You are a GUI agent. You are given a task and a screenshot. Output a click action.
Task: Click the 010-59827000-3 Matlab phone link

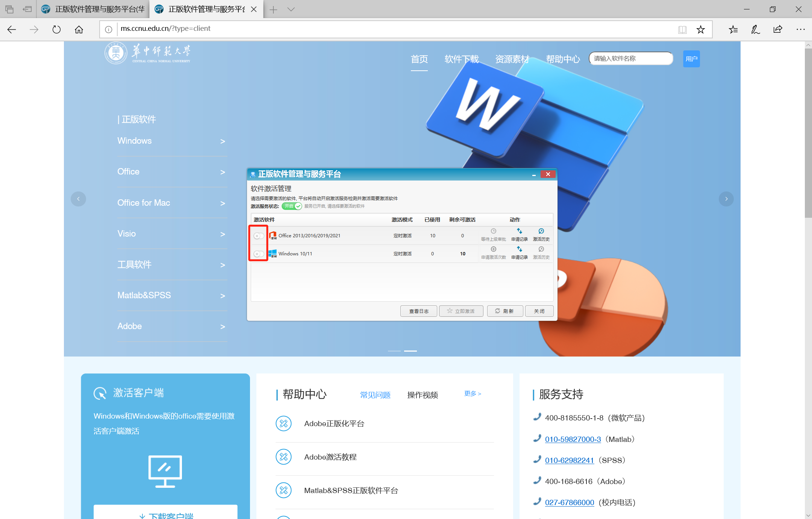tap(573, 439)
